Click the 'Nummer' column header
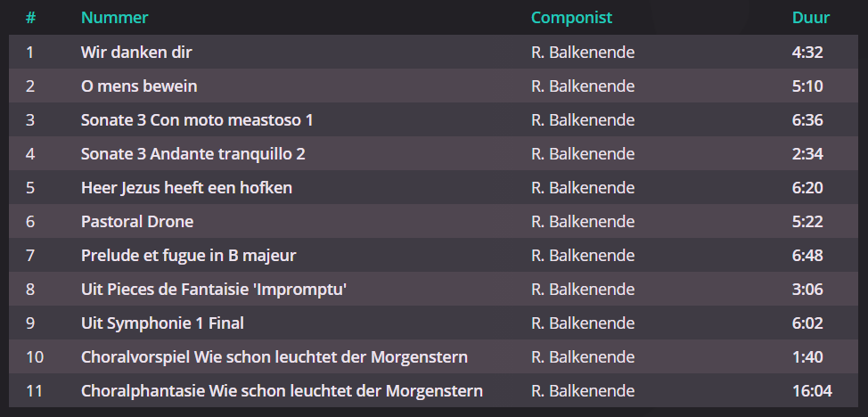The width and height of the screenshot is (868, 417). [x=115, y=18]
